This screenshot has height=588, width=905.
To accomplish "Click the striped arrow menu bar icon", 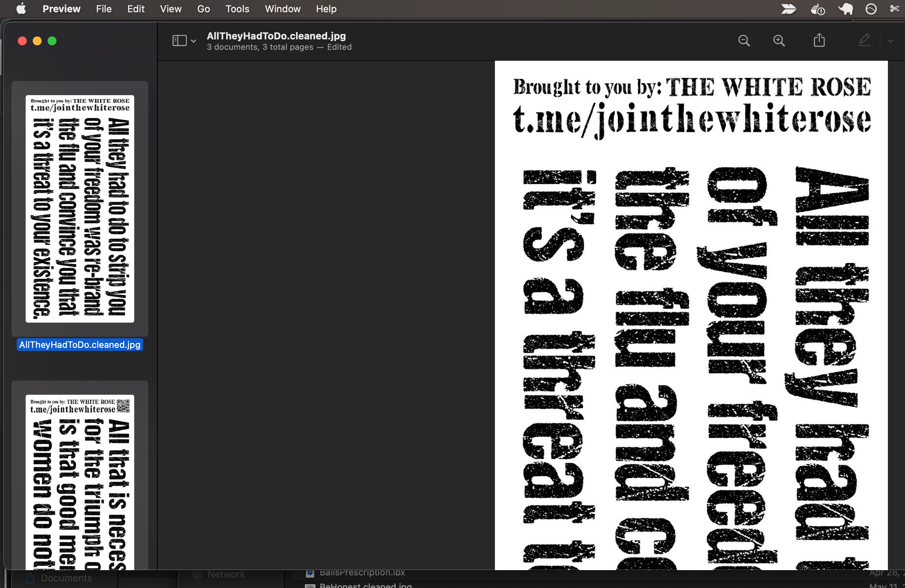I will 789,9.
